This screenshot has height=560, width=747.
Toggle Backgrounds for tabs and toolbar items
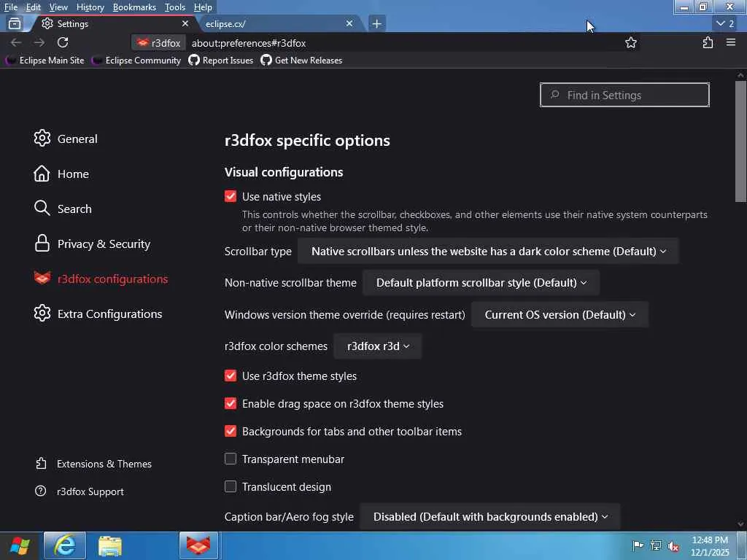231,431
